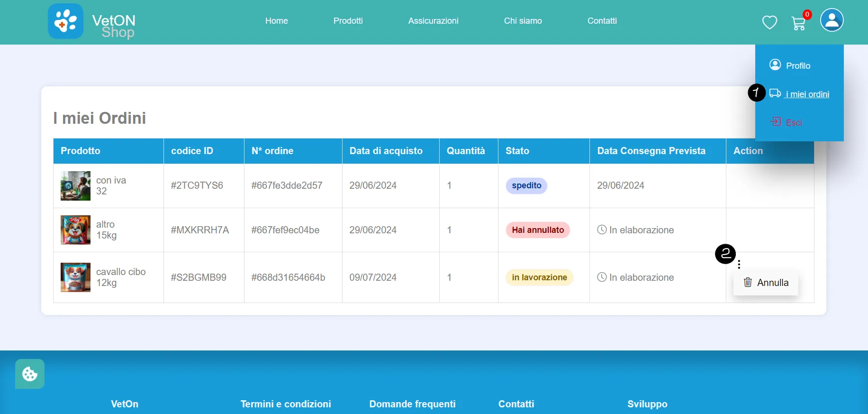Click 'In elaborazione' for the altro order
This screenshot has height=414, width=868.
635,230
